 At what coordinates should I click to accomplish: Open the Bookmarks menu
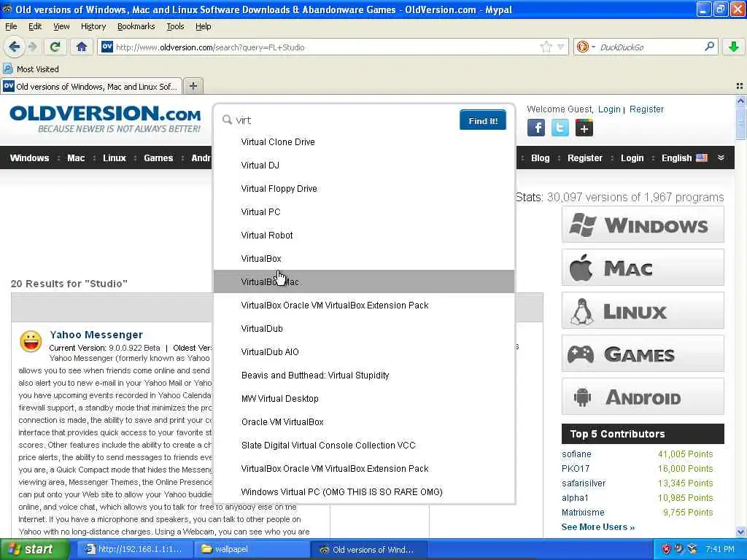[136, 26]
